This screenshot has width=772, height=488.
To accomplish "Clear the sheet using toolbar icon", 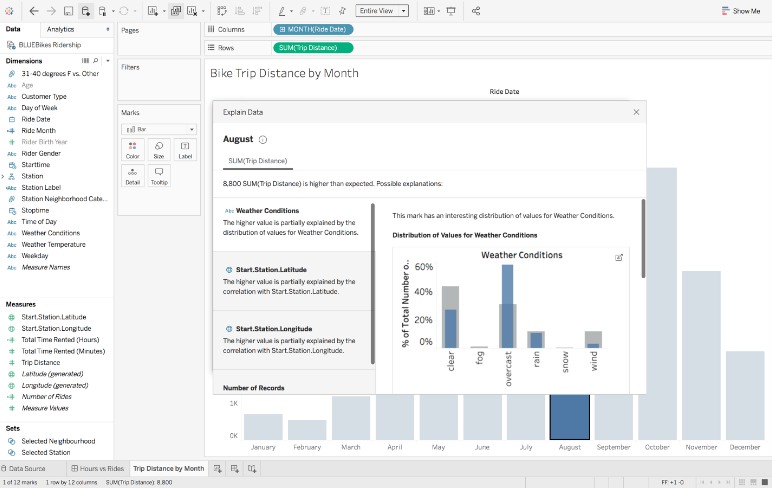I will pyautogui.click(x=192, y=11).
